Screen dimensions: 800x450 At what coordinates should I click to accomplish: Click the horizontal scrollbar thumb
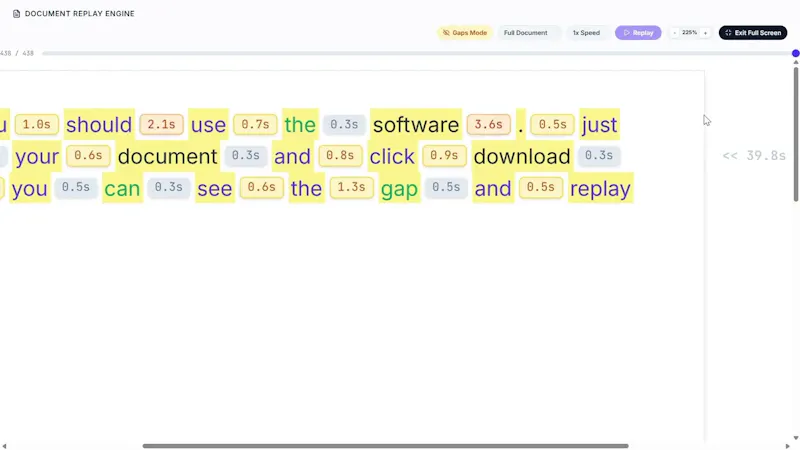(x=385, y=446)
